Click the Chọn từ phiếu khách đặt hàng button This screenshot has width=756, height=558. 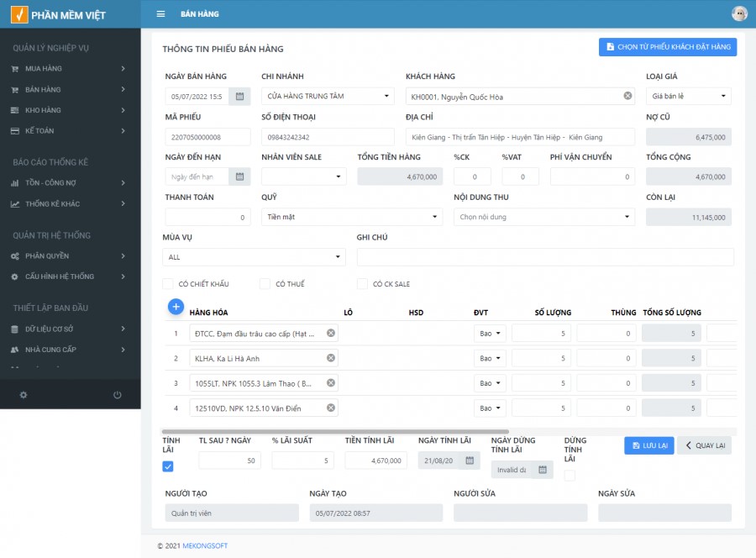tap(667, 47)
